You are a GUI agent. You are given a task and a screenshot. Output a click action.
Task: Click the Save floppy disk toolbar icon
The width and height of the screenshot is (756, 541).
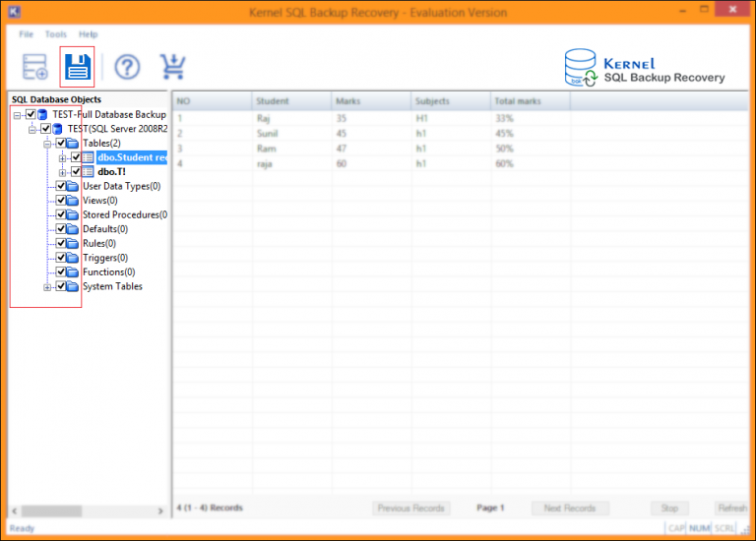[x=77, y=67]
